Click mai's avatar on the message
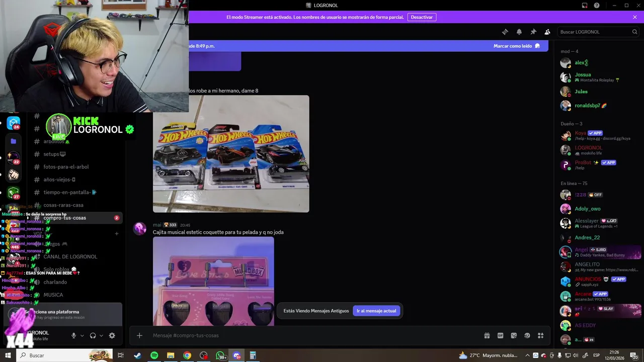The height and width of the screenshot is (362, 644). 140,229
